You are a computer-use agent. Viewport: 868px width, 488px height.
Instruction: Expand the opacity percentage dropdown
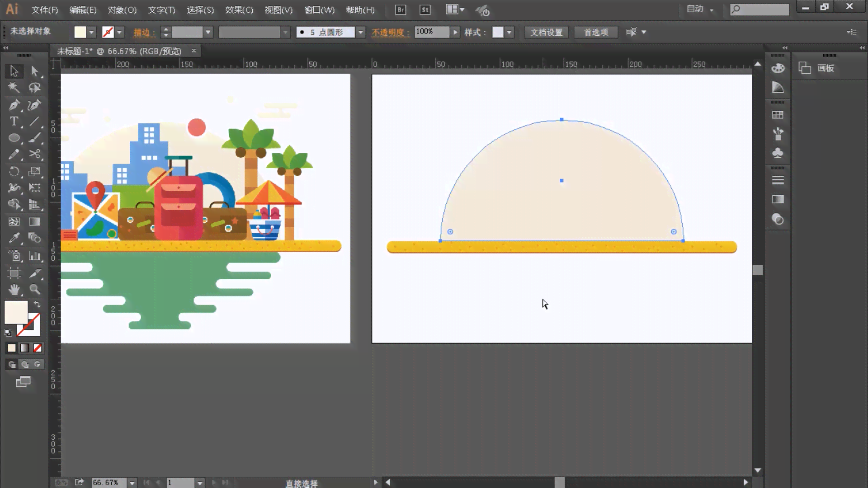pyautogui.click(x=455, y=32)
